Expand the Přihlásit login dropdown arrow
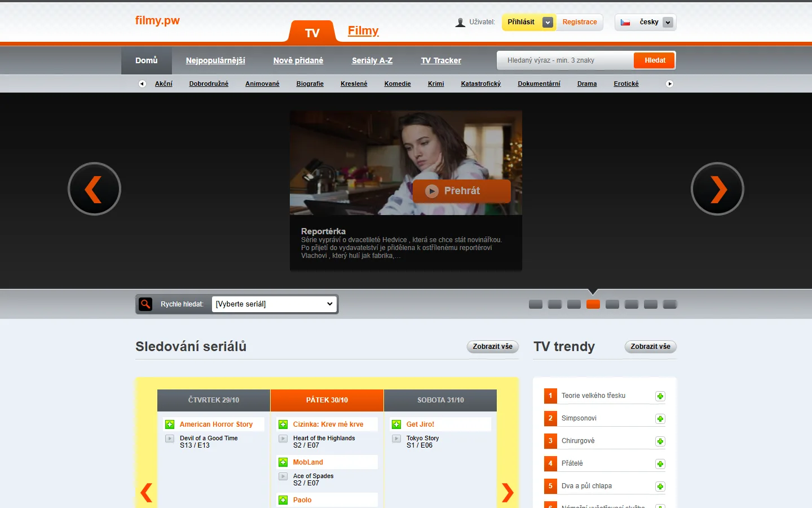This screenshot has width=812, height=508. coord(548,23)
